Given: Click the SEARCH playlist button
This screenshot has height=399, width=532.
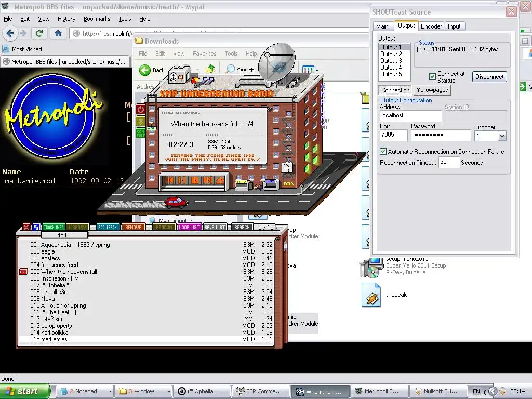Looking at the screenshot, I should coord(242,228).
